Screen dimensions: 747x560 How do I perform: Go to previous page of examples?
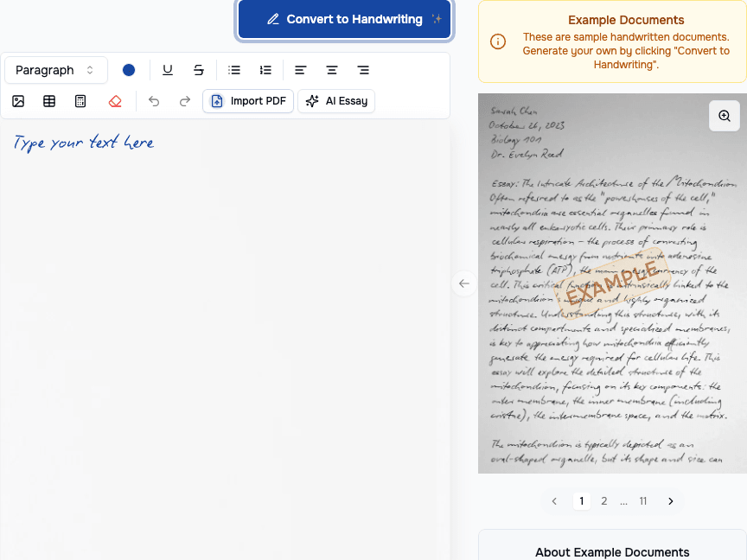[x=554, y=501]
